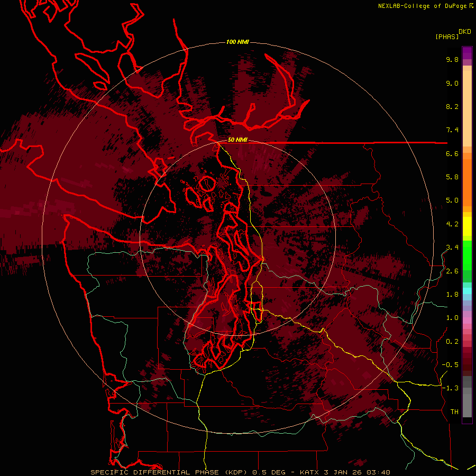476x476 pixels.
Task: Pick the orange color bar segment
Action: (467, 182)
